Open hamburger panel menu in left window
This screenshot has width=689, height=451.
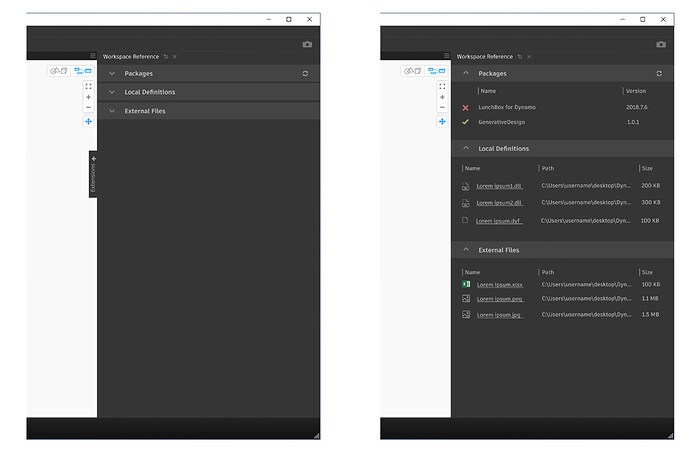[93, 55]
